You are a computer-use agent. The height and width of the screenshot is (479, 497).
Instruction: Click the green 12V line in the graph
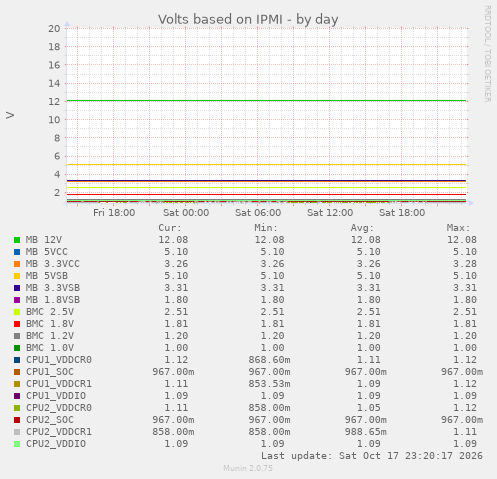(x=266, y=100)
